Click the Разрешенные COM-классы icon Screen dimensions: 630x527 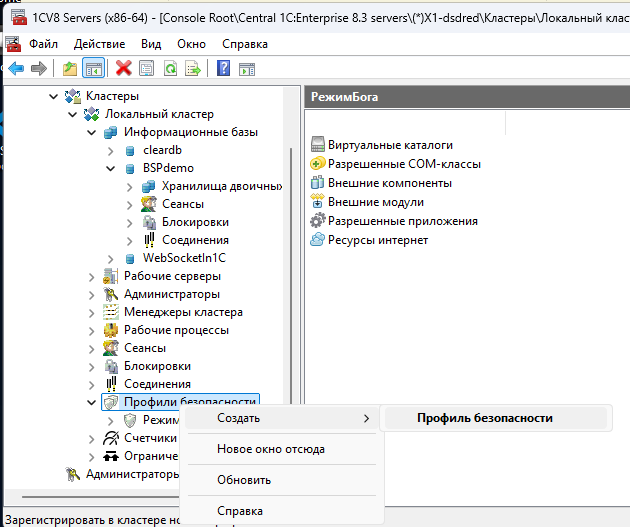317,163
